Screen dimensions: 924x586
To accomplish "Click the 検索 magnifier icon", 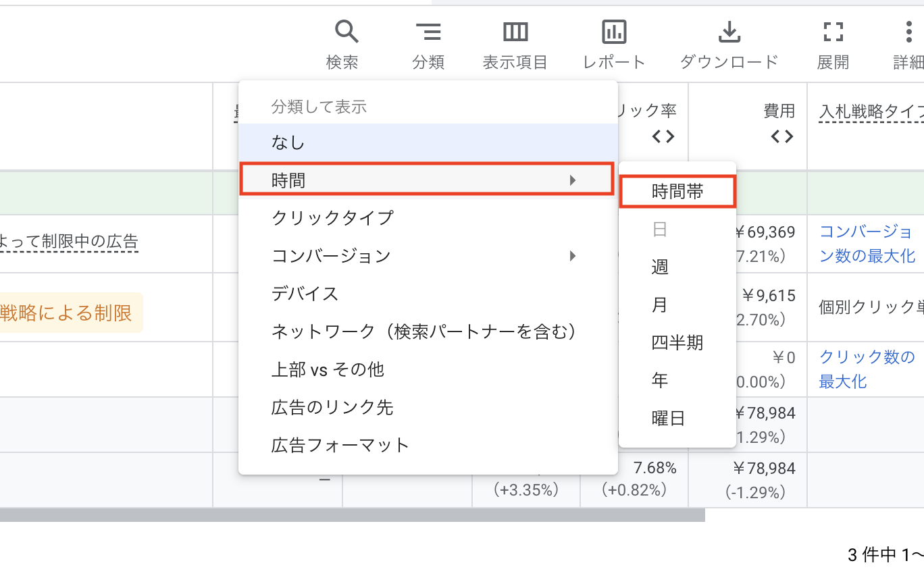I will pos(346,32).
